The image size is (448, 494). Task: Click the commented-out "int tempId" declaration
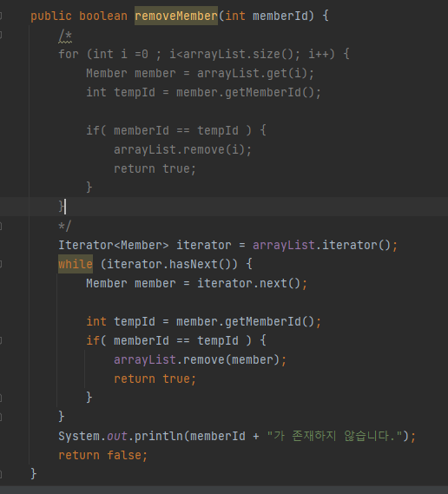[203, 93]
